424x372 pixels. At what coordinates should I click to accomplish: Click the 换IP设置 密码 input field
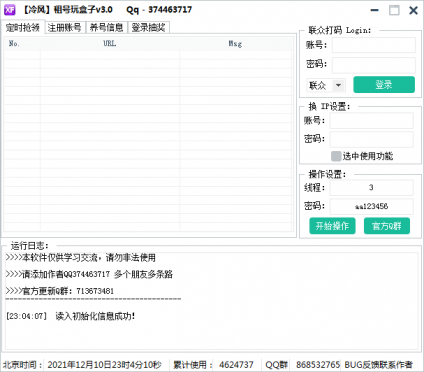[x=372, y=139]
